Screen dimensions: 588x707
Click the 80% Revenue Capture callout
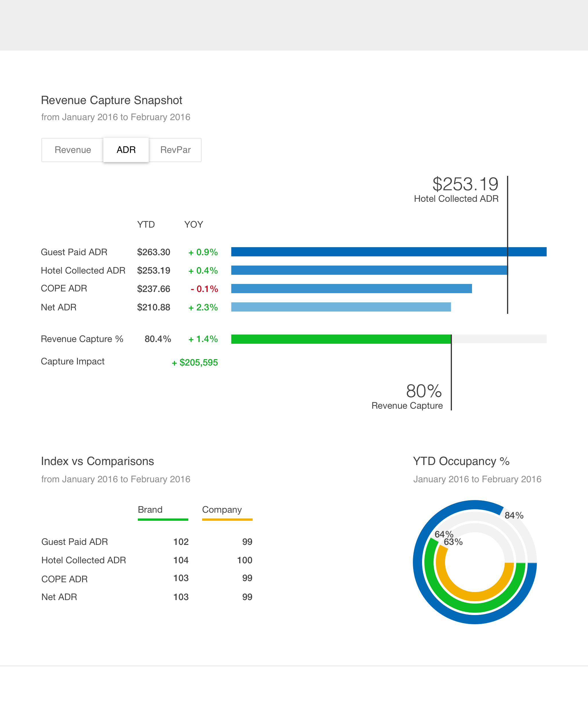tap(423, 391)
